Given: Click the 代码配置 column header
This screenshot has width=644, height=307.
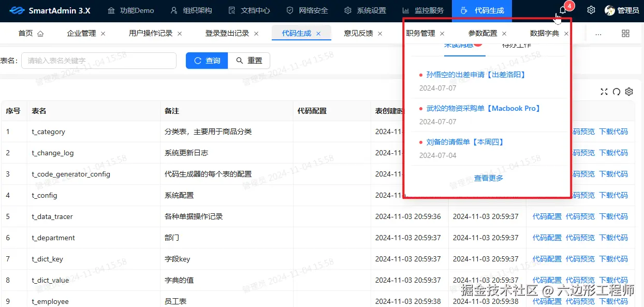Looking at the screenshot, I should [332, 111].
